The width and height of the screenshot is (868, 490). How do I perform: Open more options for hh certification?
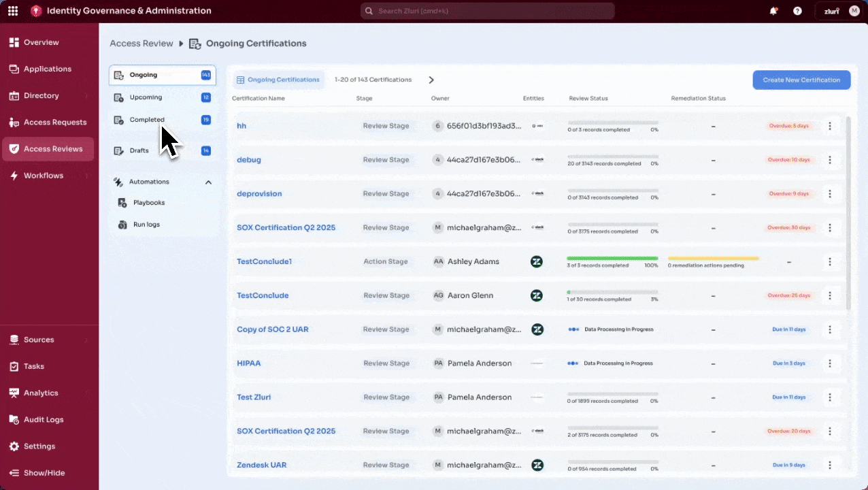(830, 126)
